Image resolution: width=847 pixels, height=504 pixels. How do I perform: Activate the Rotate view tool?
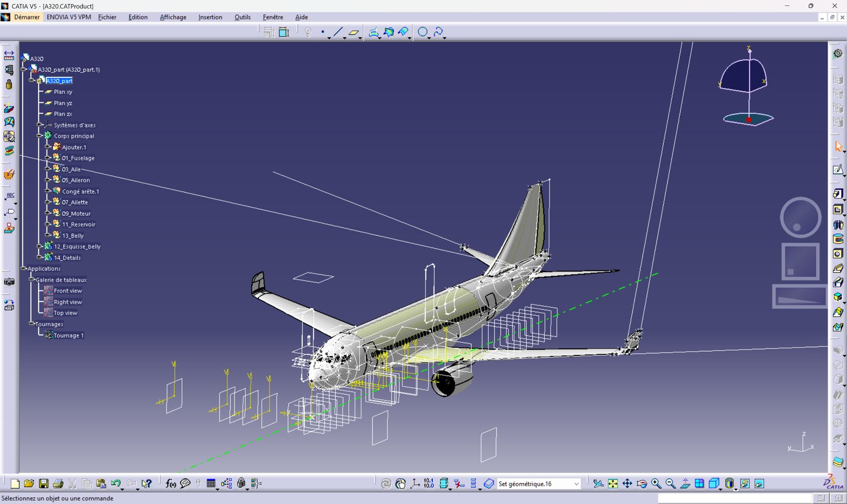point(642,483)
